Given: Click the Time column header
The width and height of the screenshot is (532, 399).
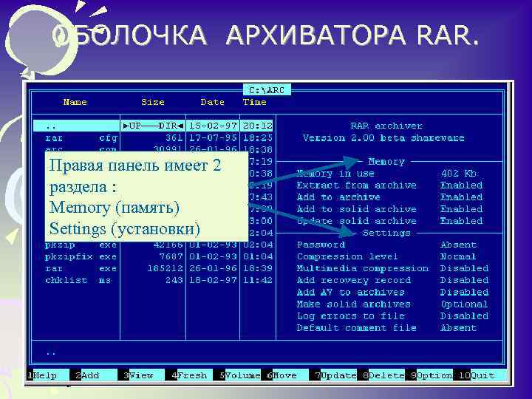Looking at the screenshot, I should (x=254, y=102).
